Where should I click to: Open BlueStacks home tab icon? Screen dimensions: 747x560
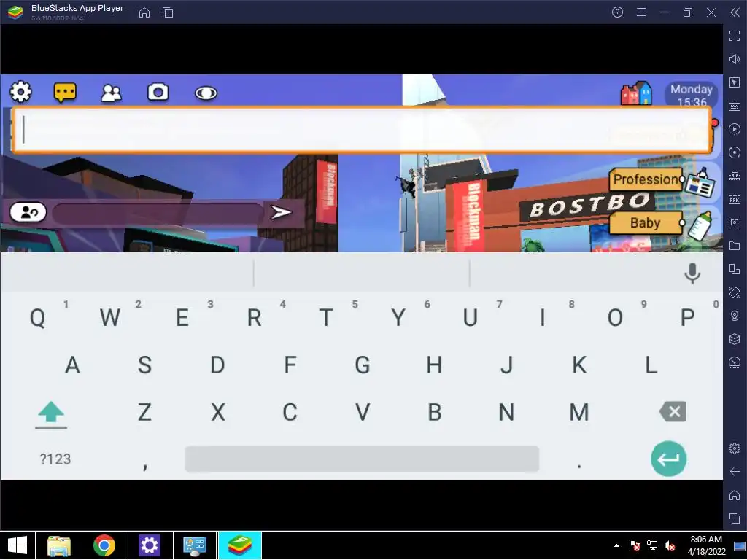coord(144,12)
